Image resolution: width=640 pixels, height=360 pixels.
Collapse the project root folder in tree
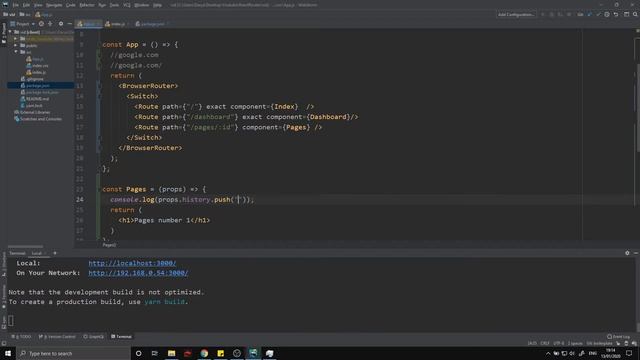10,32
